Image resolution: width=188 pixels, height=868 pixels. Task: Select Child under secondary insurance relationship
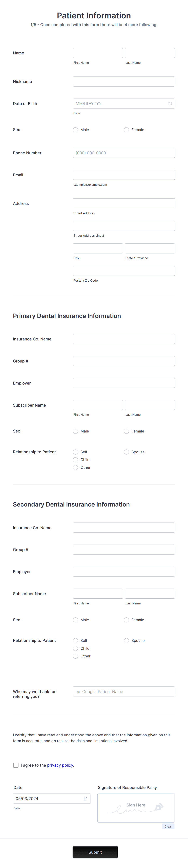(x=75, y=648)
